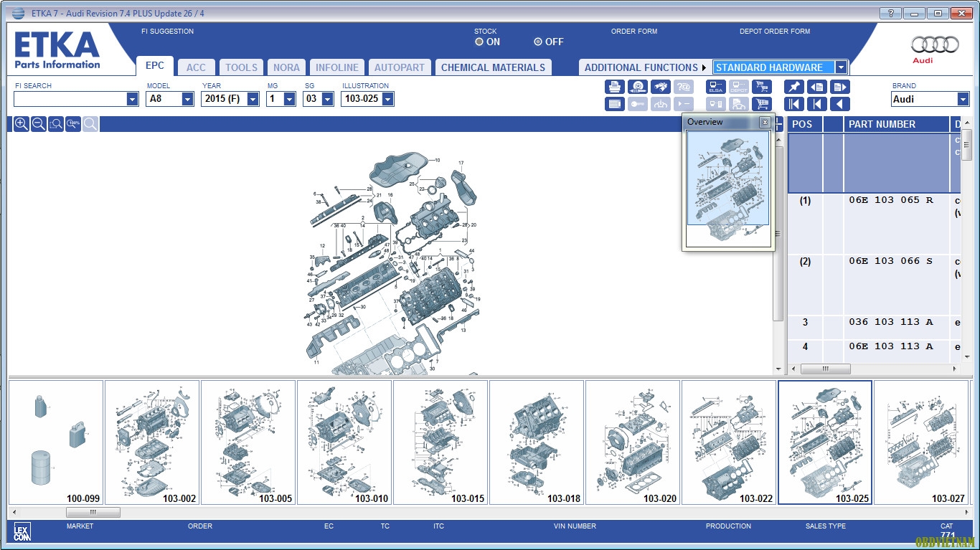The height and width of the screenshot is (550, 980).
Task: Click the zoom out magnifier icon
Action: tap(39, 124)
